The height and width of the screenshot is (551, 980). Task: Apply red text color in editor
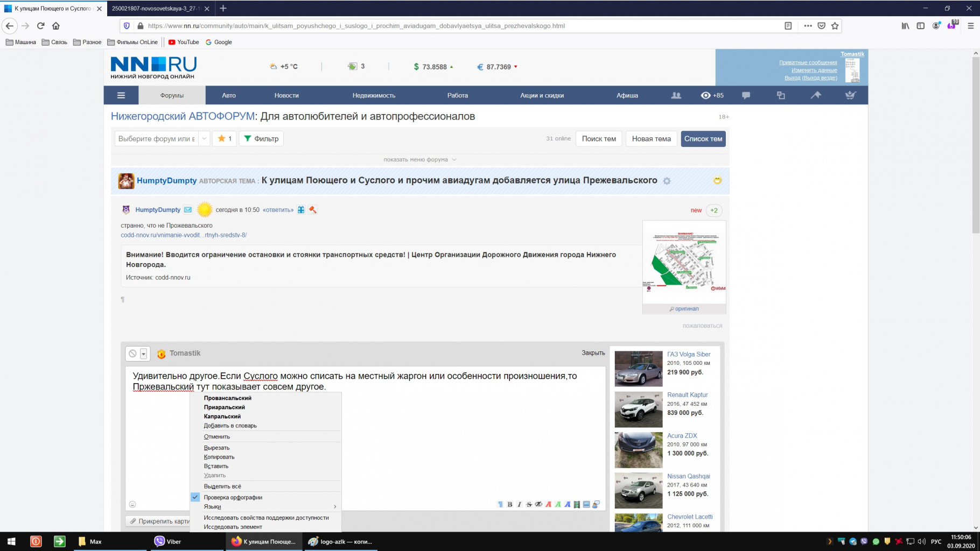tap(548, 504)
